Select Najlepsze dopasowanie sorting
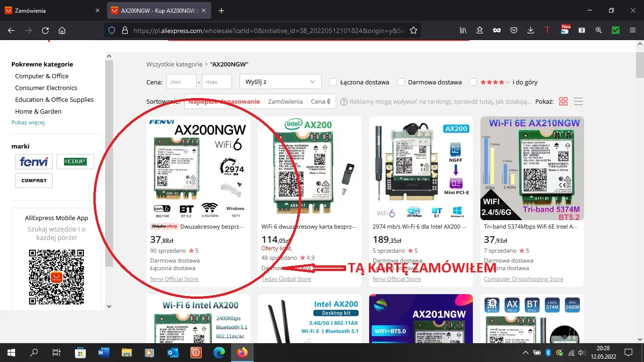644x362 pixels. coord(224,101)
